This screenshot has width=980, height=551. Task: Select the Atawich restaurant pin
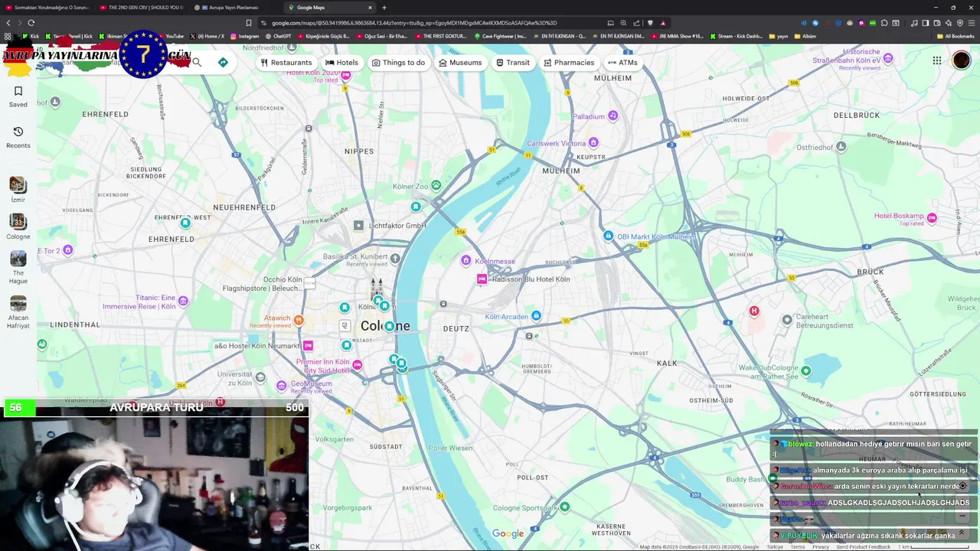click(x=299, y=320)
